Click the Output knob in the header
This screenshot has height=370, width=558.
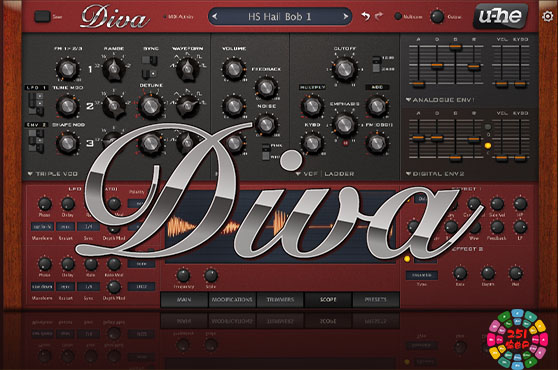(437, 16)
